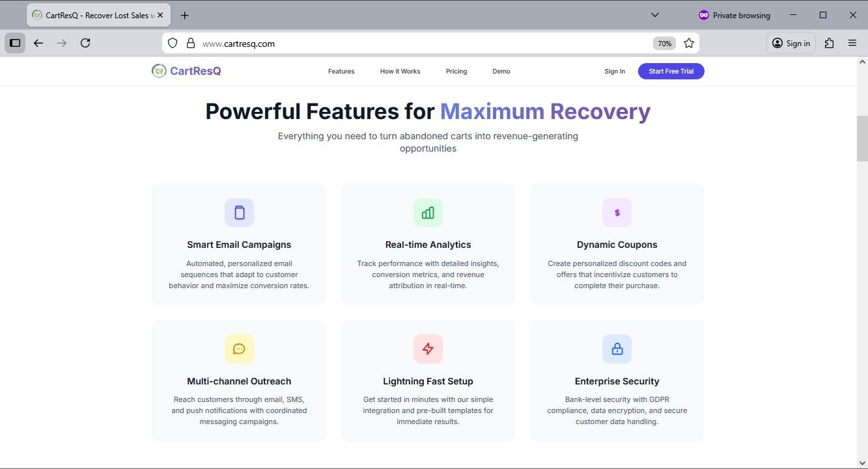The width and height of the screenshot is (868, 469).
Task: Open the browser extensions puzzle icon
Action: 829,43
